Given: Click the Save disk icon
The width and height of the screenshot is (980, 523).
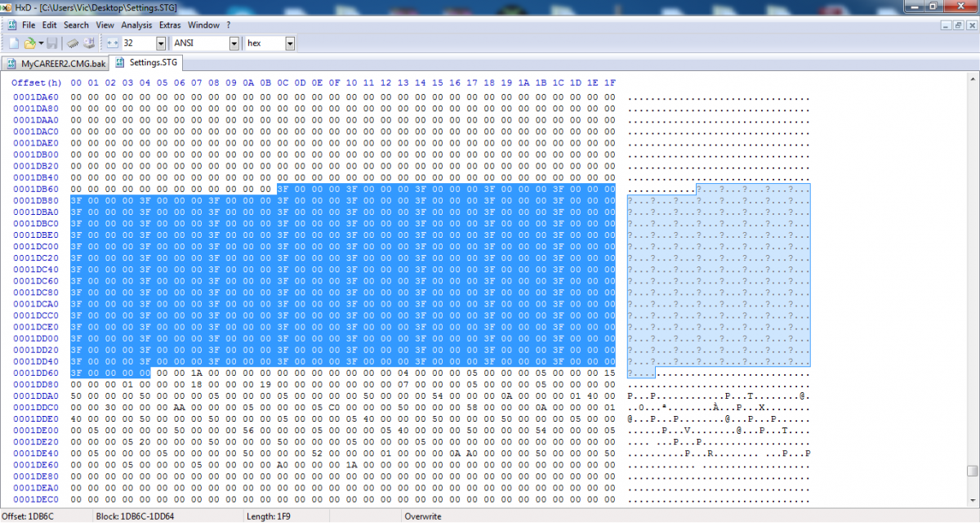Looking at the screenshot, I should click(x=51, y=42).
